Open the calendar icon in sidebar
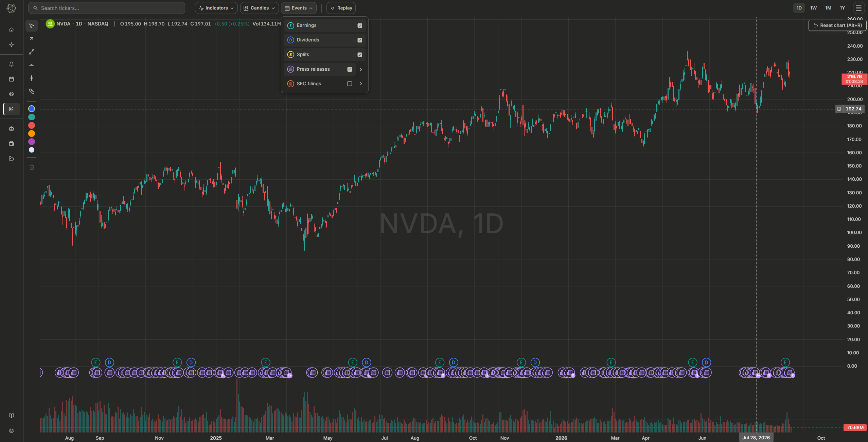Screen dimensions: 868x442 click(x=11, y=79)
